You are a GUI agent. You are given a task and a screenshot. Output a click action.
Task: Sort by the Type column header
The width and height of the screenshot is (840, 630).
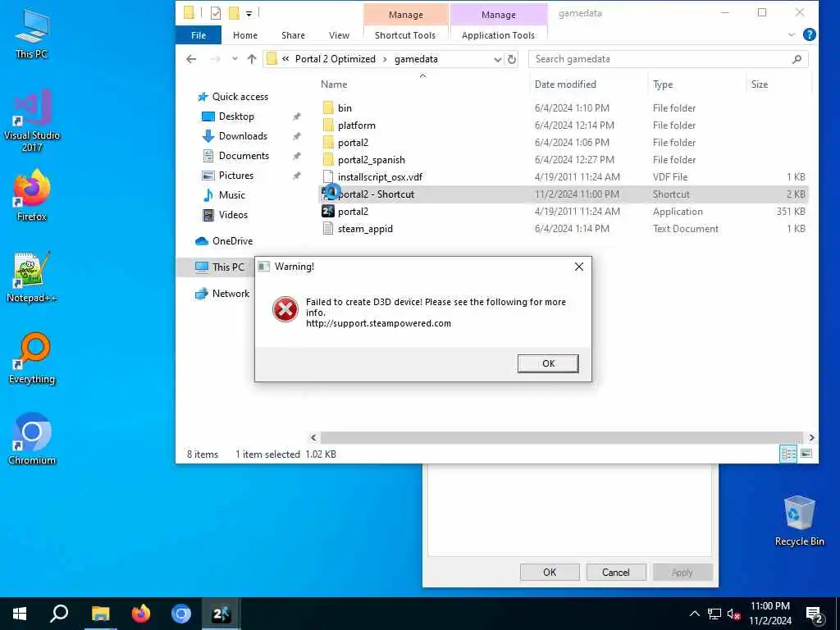coord(663,84)
